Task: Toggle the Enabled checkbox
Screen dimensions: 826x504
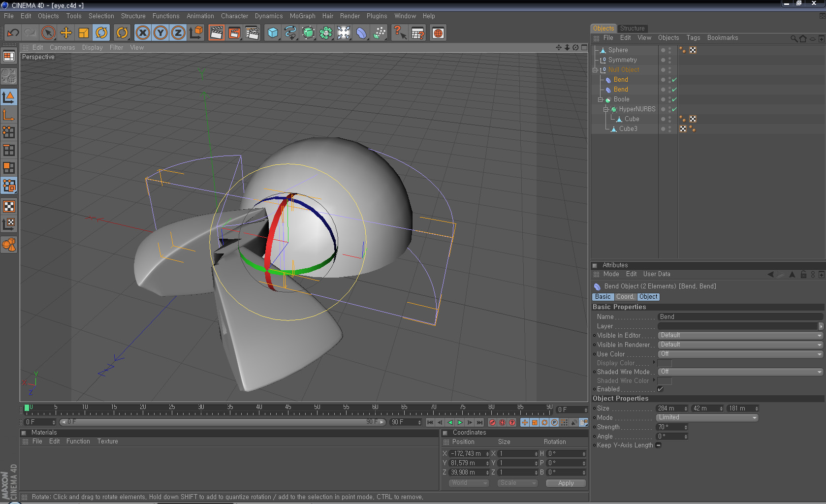Action: 661,389
